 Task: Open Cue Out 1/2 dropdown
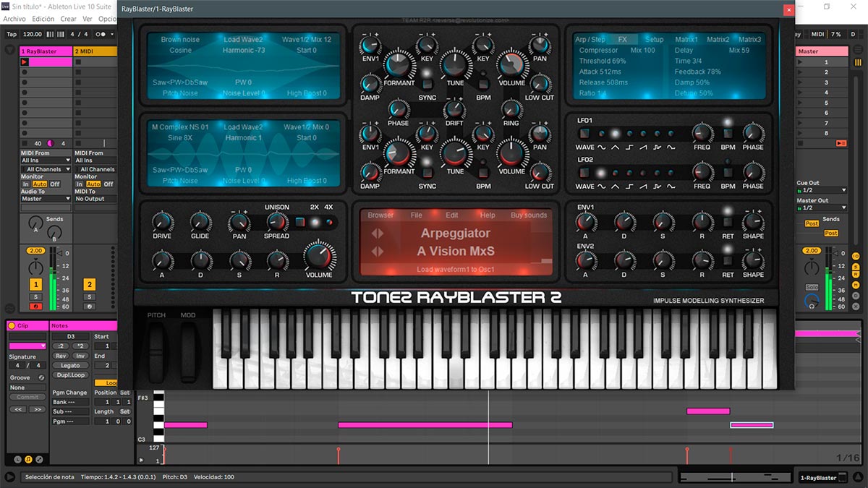pyautogui.click(x=822, y=190)
